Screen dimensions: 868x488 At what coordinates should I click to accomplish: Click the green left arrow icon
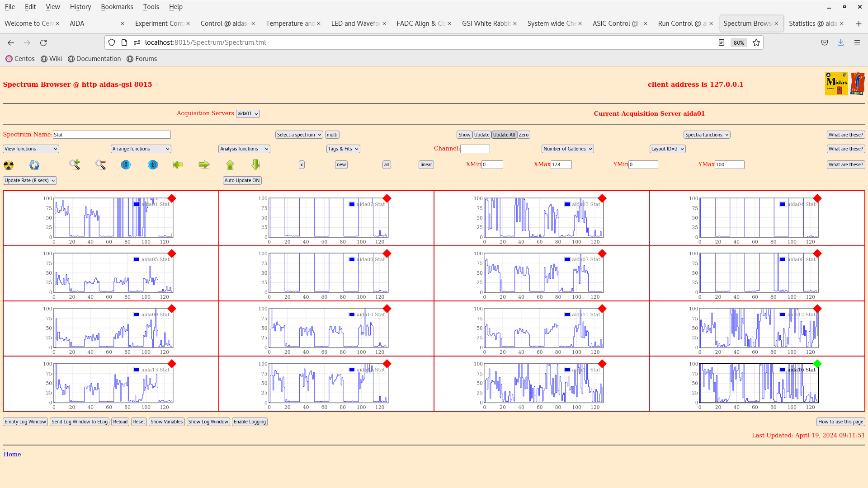coord(178,164)
